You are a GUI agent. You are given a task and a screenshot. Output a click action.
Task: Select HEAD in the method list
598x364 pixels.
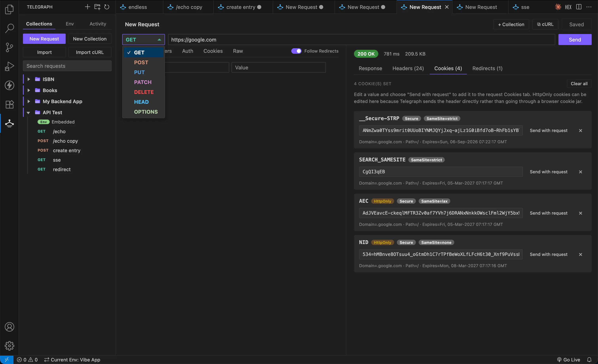point(143,102)
